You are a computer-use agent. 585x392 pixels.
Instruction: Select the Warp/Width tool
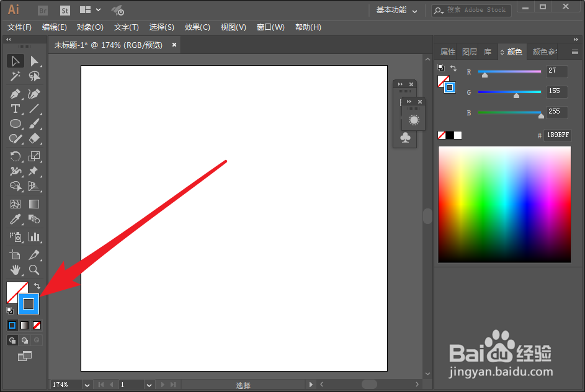pos(16,171)
